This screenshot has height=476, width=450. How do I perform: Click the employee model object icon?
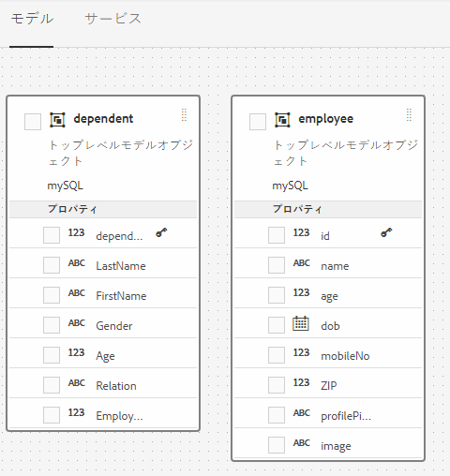point(282,120)
